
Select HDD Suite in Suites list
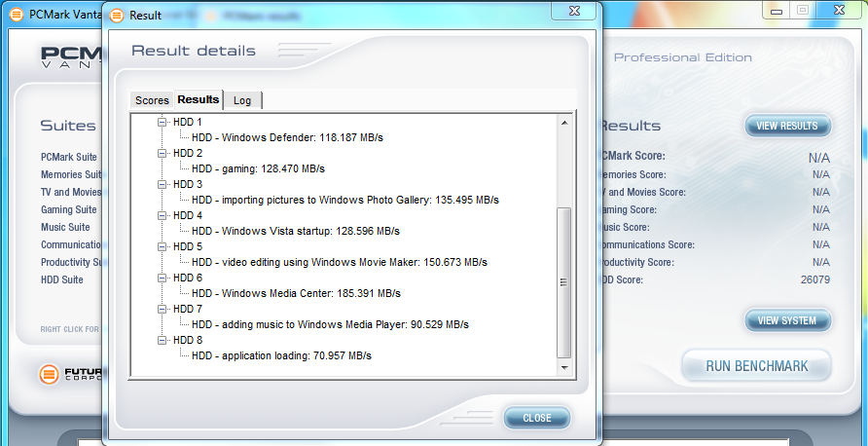point(62,279)
